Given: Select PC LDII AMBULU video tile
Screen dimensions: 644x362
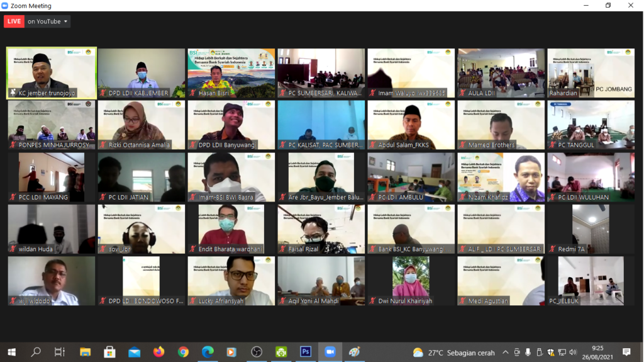Looking at the screenshot, I should click(411, 178).
